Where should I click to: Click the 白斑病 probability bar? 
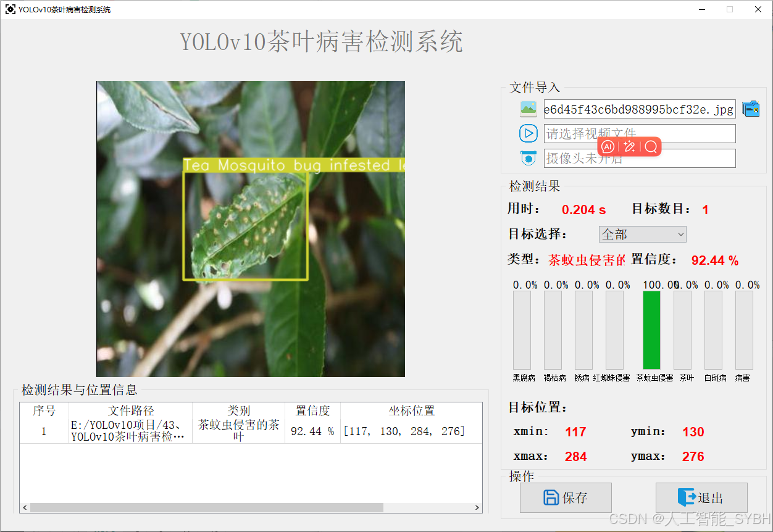(713, 330)
